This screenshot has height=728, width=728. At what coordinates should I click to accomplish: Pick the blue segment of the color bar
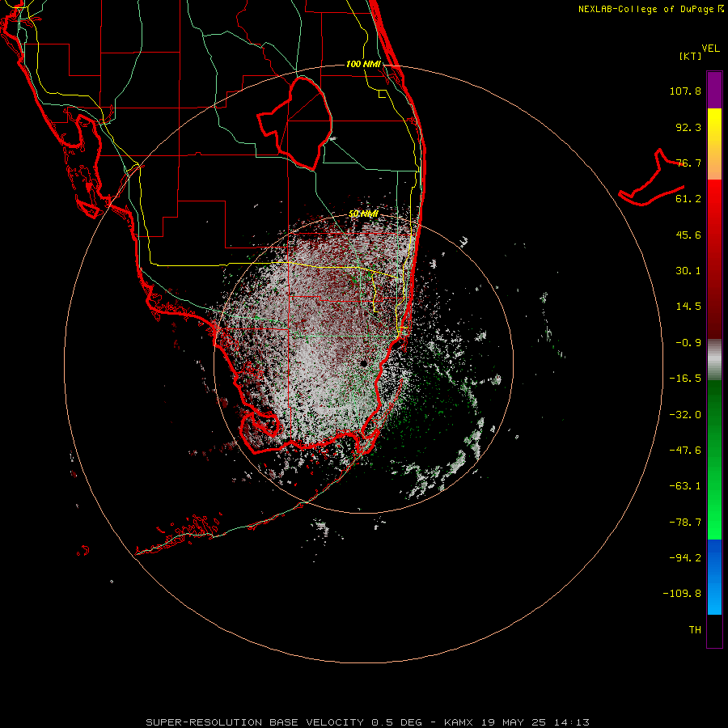714,577
